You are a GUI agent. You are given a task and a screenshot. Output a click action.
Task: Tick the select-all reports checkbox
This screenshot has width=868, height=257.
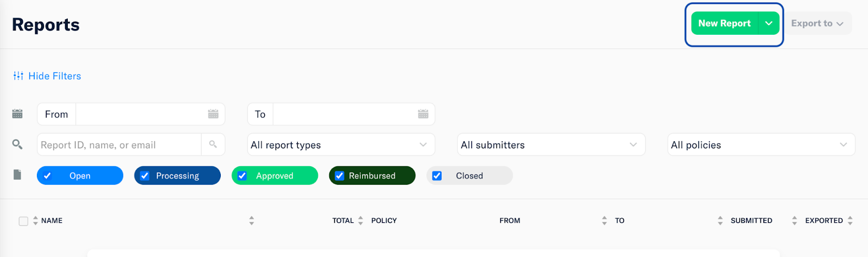[23, 221]
